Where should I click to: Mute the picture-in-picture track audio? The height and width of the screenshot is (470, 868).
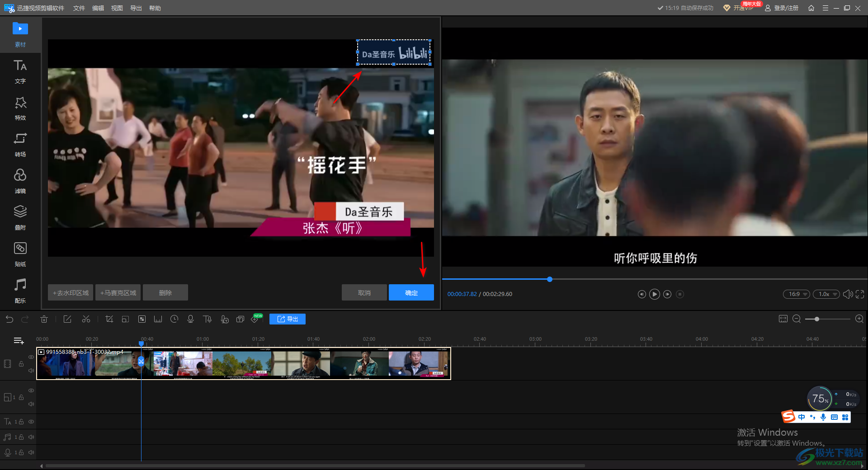[31, 404]
